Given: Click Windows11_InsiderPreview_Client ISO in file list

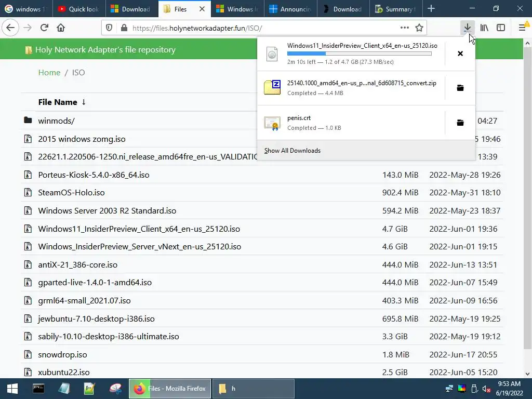Looking at the screenshot, I should (139, 229).
